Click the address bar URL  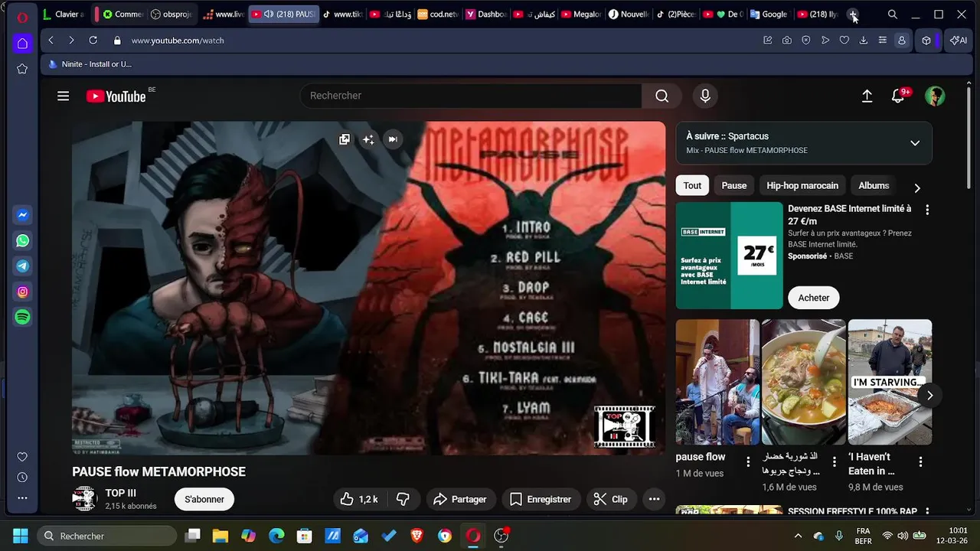pos(178,41)
